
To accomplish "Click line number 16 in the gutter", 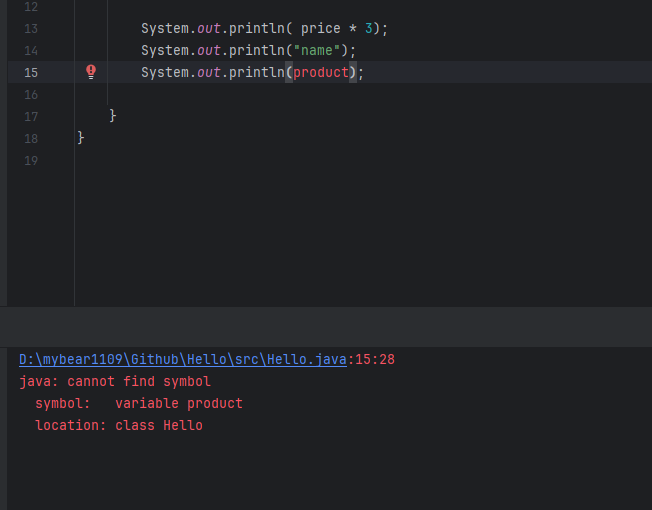I will tap(31, 95).
